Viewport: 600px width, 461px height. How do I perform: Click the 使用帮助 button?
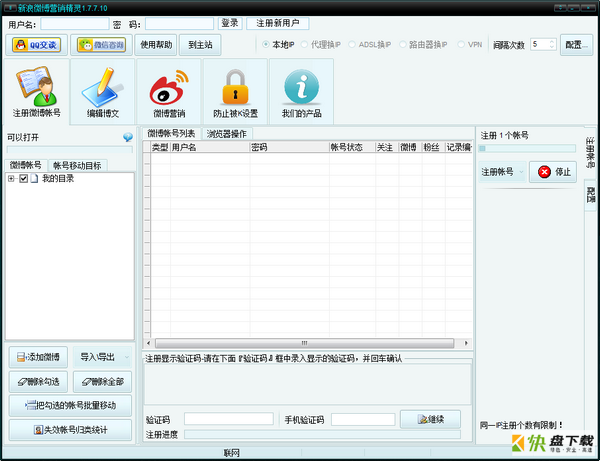156,45
